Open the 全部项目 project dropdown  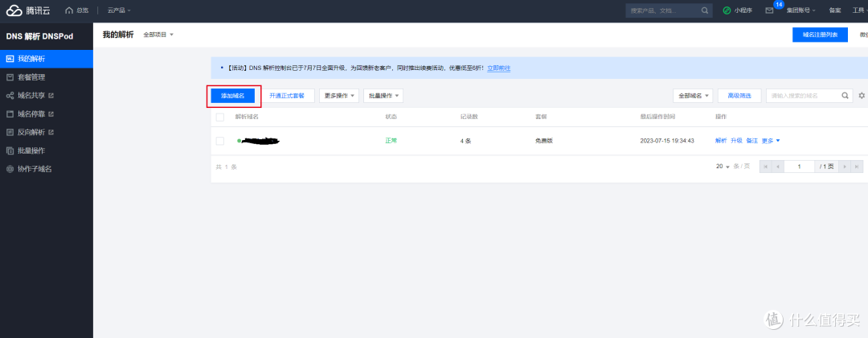[158, 35]
